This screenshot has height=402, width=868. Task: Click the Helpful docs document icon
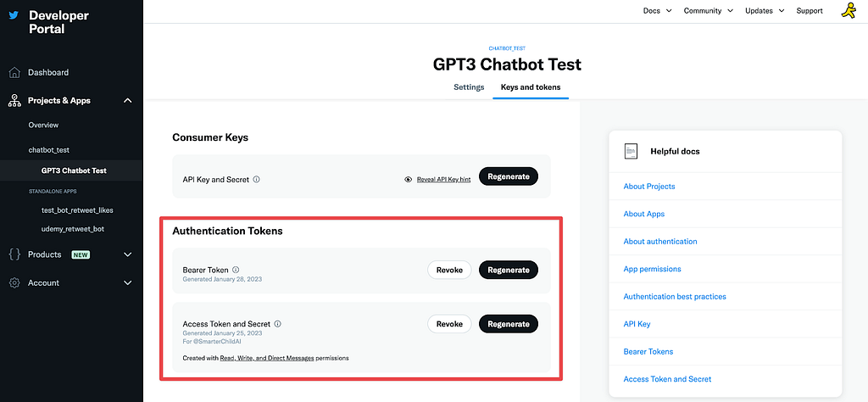[630, 151]
